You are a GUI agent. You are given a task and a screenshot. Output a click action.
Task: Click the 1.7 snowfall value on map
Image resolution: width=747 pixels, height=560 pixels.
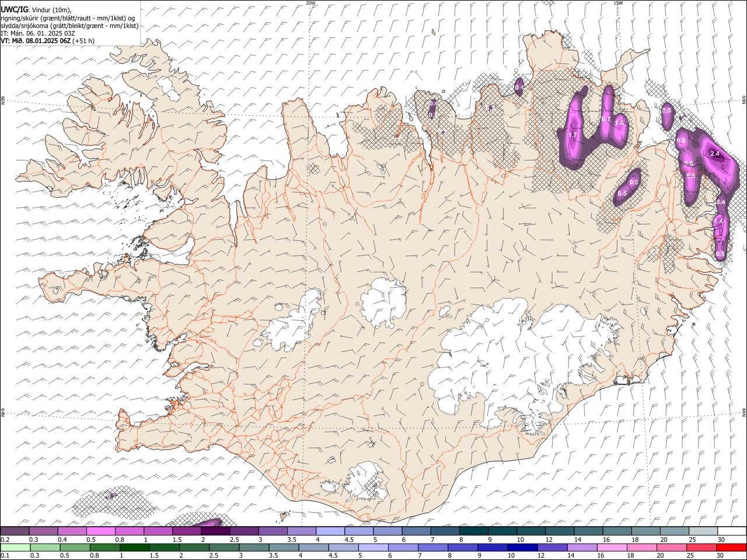573,135
